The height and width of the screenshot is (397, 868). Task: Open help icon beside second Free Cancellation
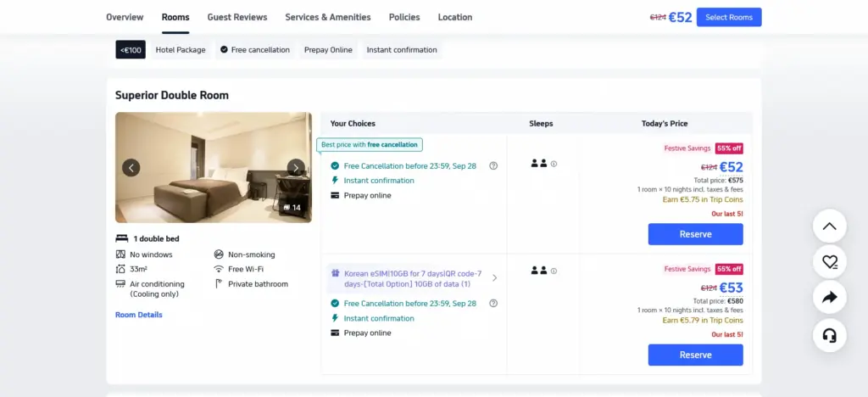click(x=493, y=304)
